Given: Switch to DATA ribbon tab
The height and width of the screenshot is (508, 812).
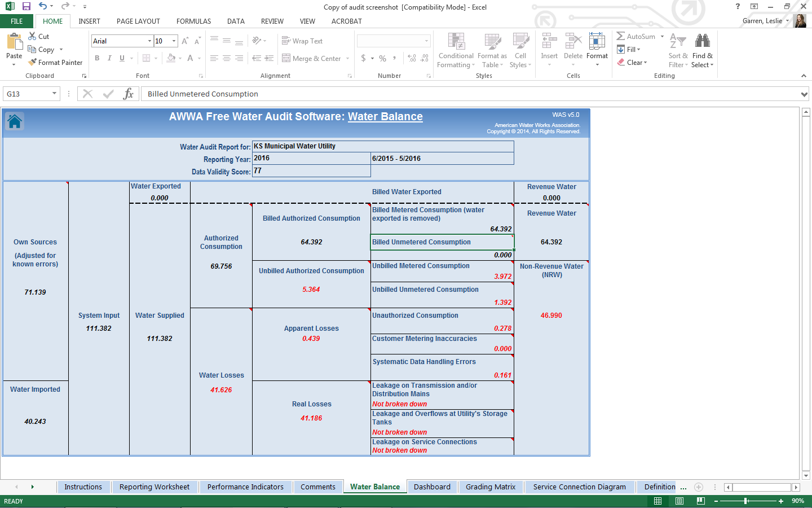Looking at the screenshot, I should coord(236,21).
